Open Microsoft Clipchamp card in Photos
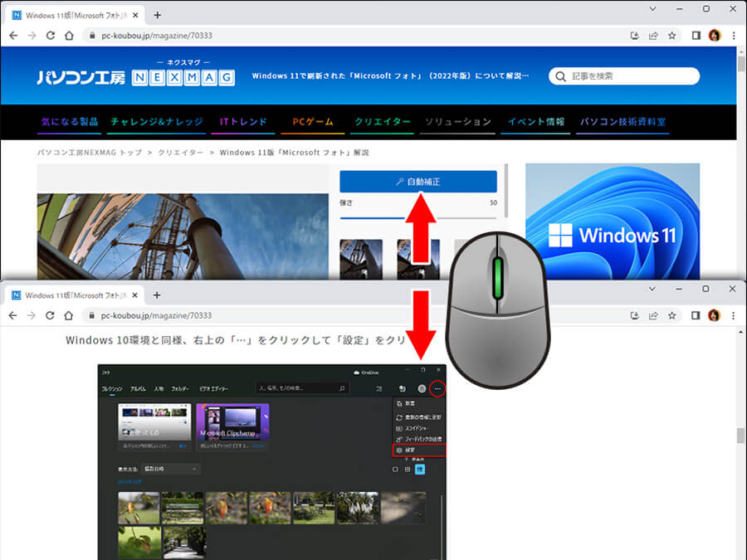Screen dimensions: 747x560 pos(232,426)
